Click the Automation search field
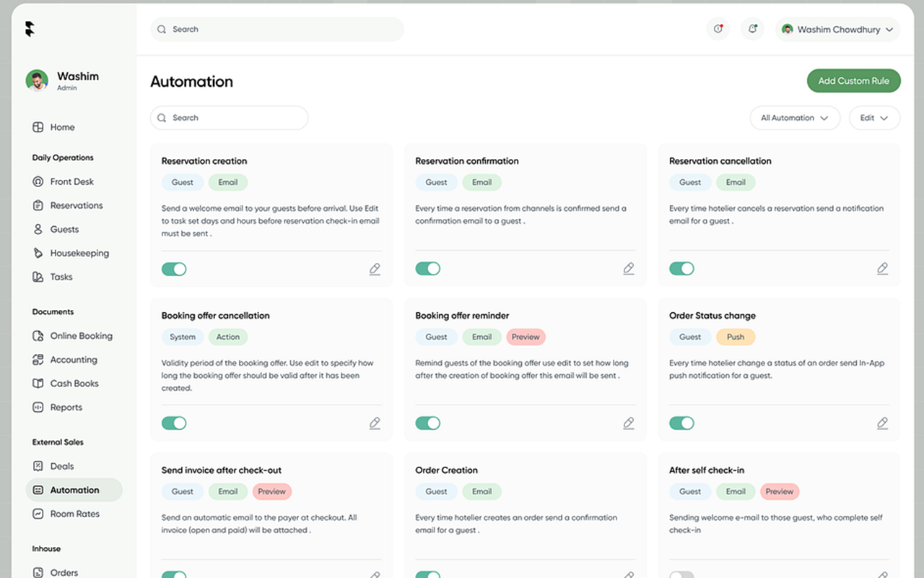Screen dimensions: 924x578 click(x=229, y=117)
